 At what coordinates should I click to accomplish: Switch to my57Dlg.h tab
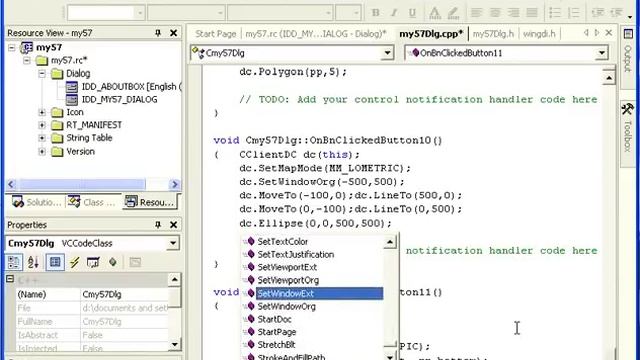493,34
